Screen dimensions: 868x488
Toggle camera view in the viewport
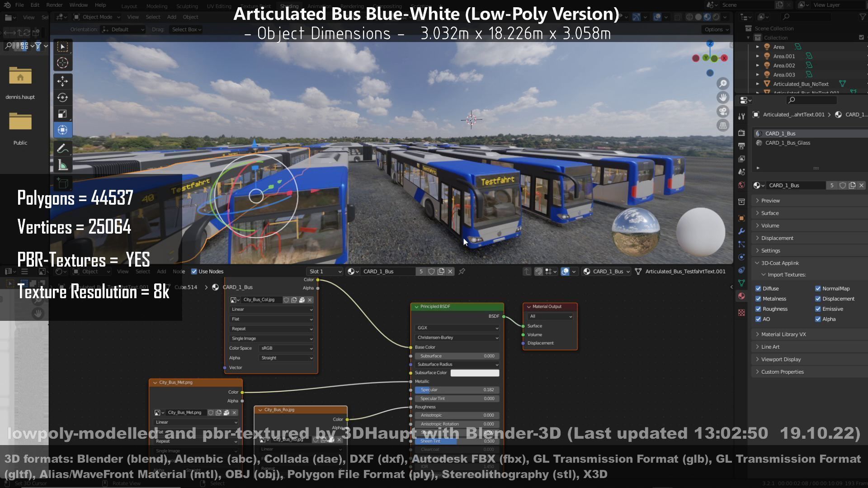click(x=723, y=112)
